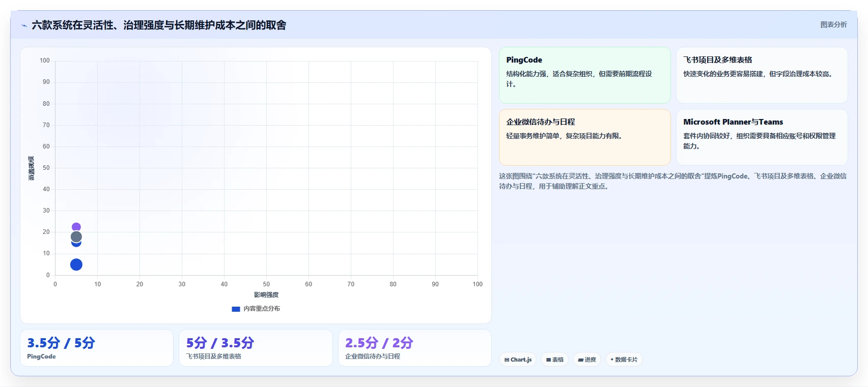Click the 影响强度 x-axis title

[x=266, y=295]
